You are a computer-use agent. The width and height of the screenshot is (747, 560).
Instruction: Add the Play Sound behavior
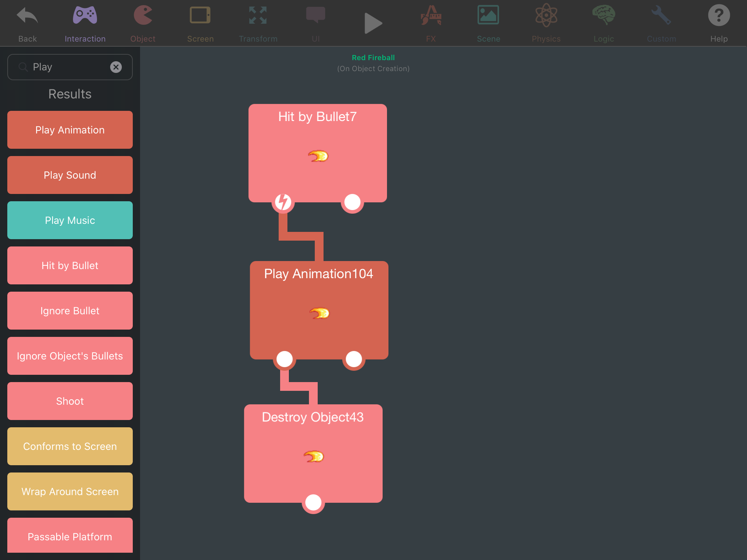70,175
